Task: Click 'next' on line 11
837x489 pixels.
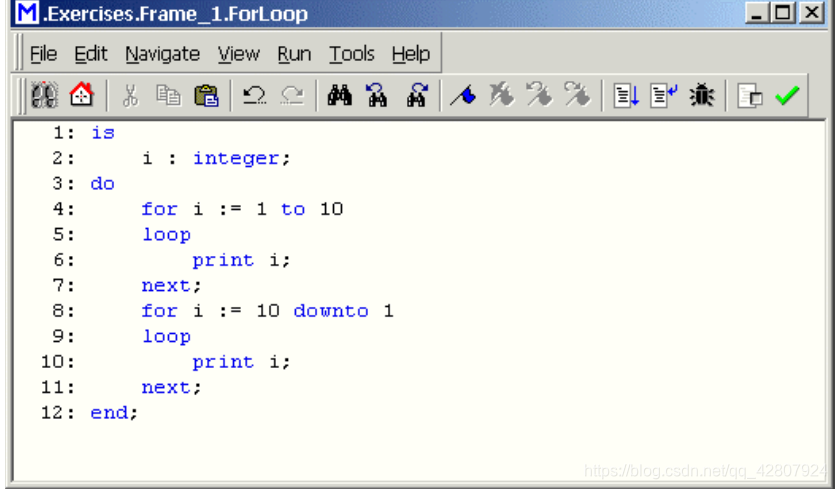Action: coord(165,388)
